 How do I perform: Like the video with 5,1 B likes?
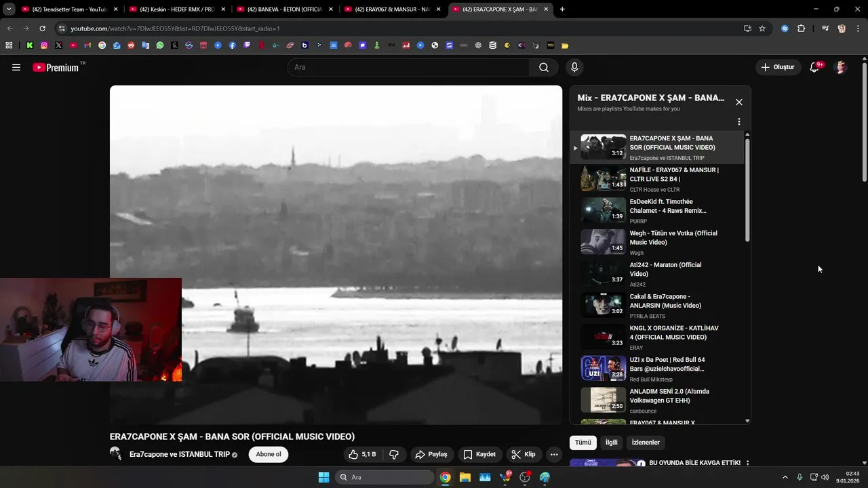363,454
